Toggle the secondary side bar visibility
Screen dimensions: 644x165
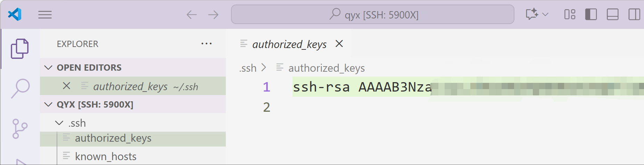pyautogui.click(x=634, y=14)
